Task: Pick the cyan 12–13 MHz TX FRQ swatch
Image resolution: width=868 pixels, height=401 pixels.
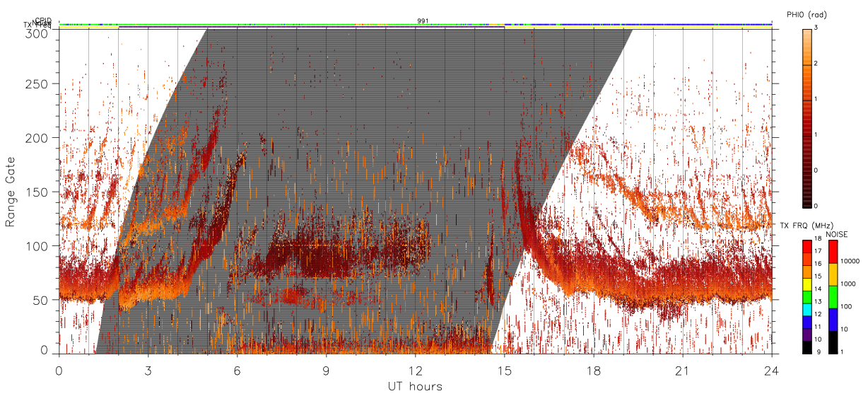Action: pos(807,310)
